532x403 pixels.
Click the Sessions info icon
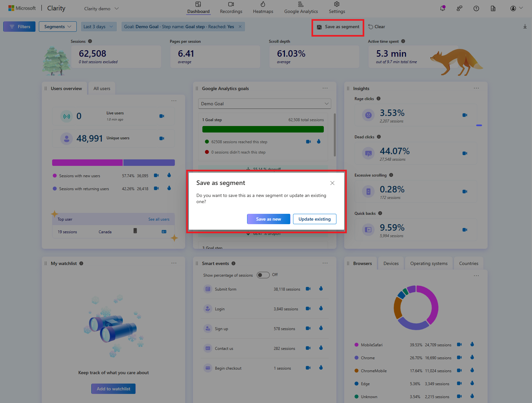coord(90,41)
